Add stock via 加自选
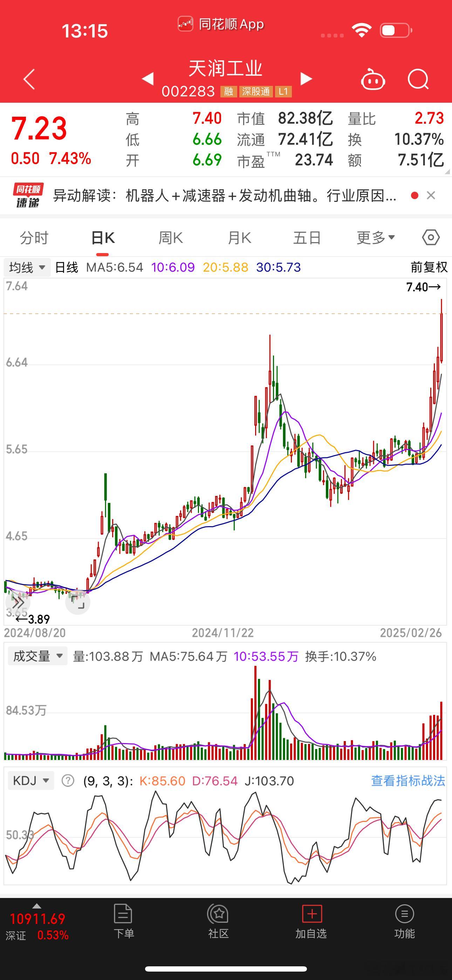 click(x=311, y=921)
